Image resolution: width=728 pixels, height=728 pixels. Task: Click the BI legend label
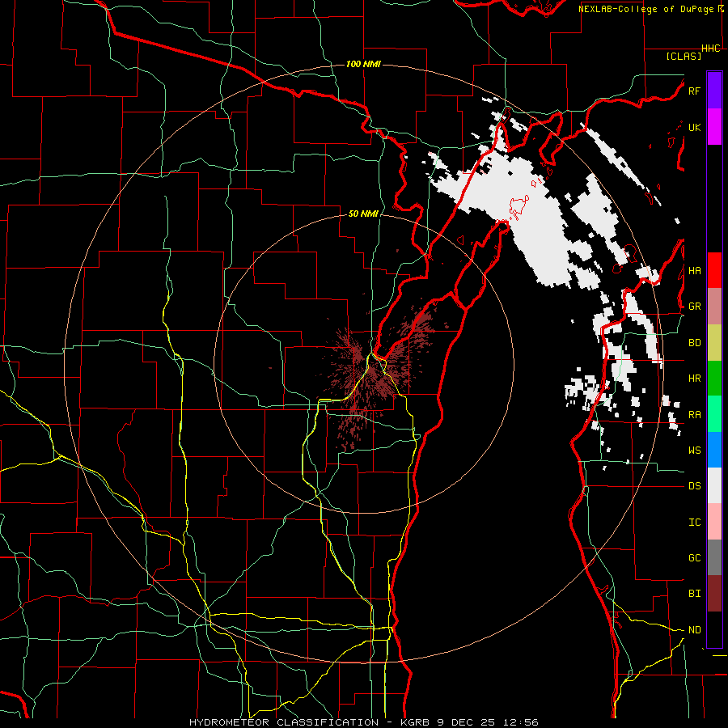click(694, 594)
